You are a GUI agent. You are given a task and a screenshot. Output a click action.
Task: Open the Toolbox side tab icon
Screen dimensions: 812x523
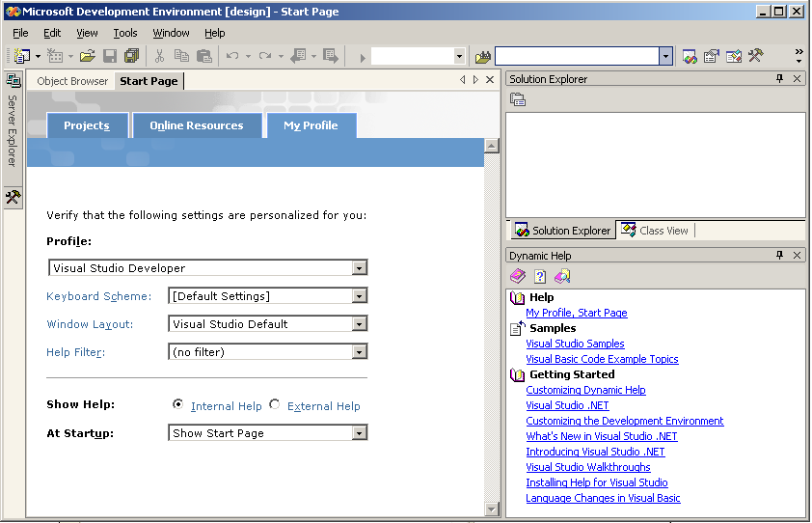pos(13,198)
